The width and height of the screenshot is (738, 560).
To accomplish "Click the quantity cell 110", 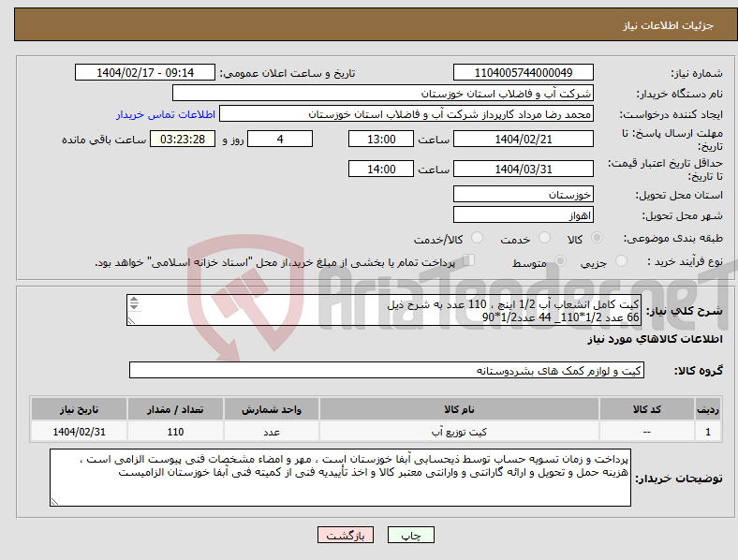I will pos(175,432).
